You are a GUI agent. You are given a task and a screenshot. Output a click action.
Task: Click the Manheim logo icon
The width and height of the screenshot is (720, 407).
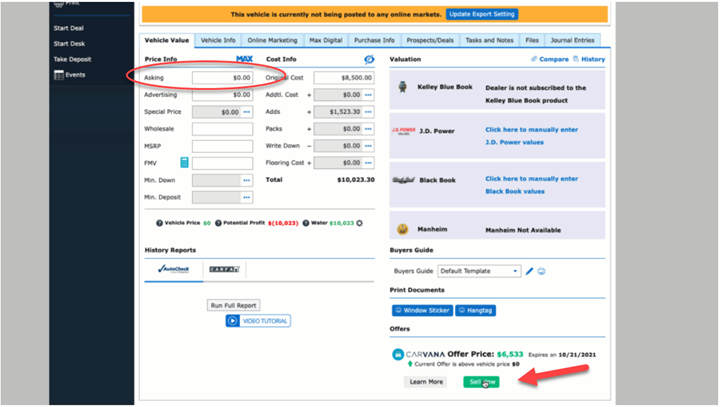[x=403, y=229]
